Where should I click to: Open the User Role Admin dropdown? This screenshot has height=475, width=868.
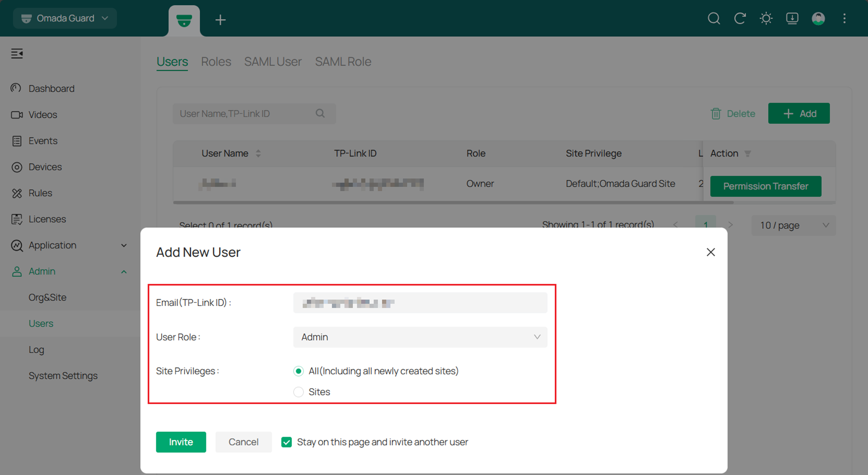click(x=420, y=337)
